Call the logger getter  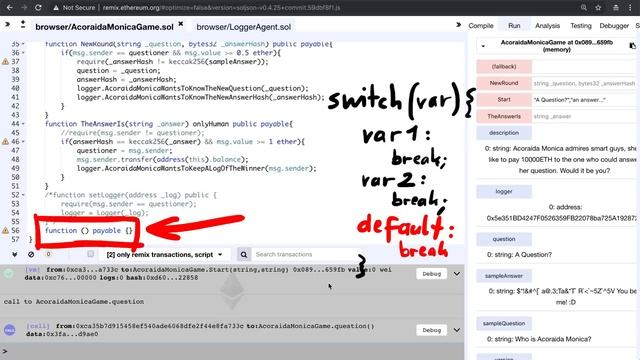tap(504, 191)
